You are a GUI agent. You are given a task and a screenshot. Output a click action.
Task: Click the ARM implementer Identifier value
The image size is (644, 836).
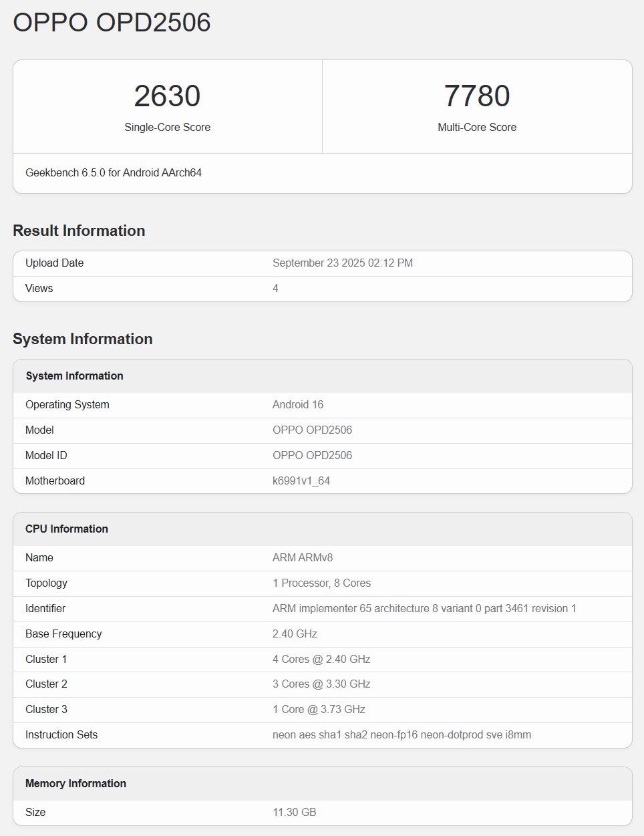pyautogui.click(x=424, y=608)
